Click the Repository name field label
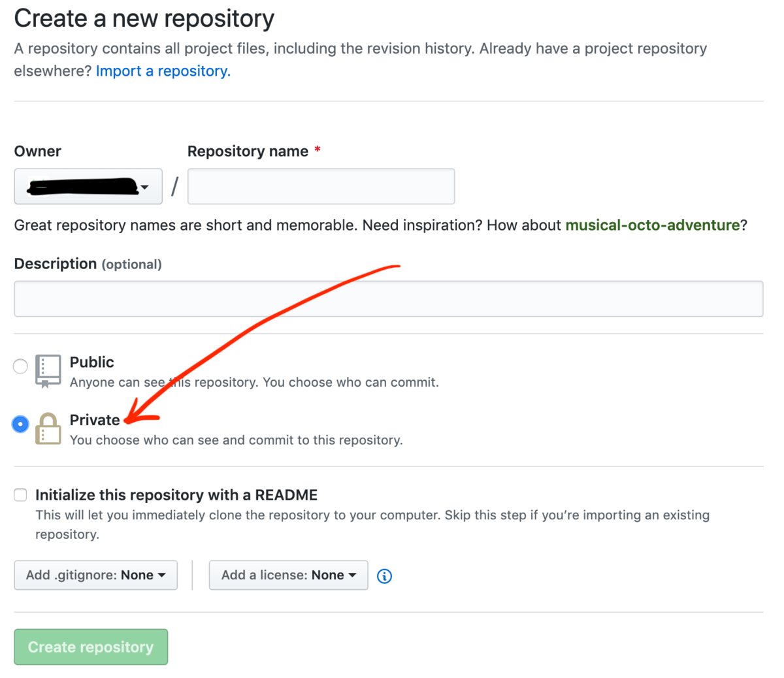784x678 pixels. (x=248, y=152)
